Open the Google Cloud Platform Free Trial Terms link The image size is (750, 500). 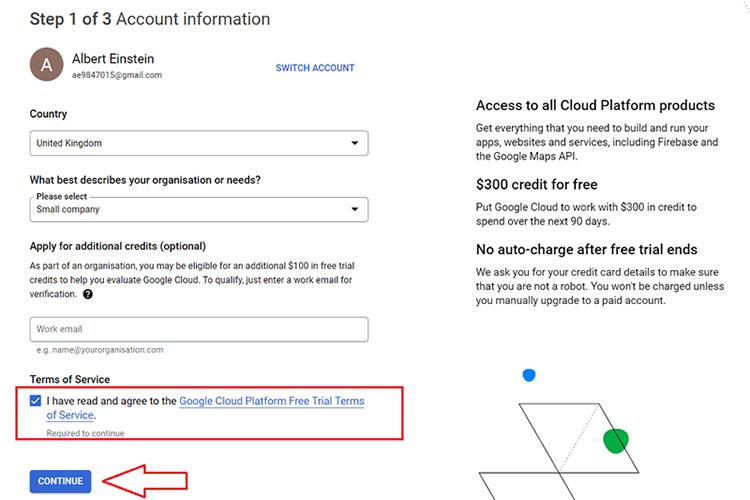pos(272,401)
